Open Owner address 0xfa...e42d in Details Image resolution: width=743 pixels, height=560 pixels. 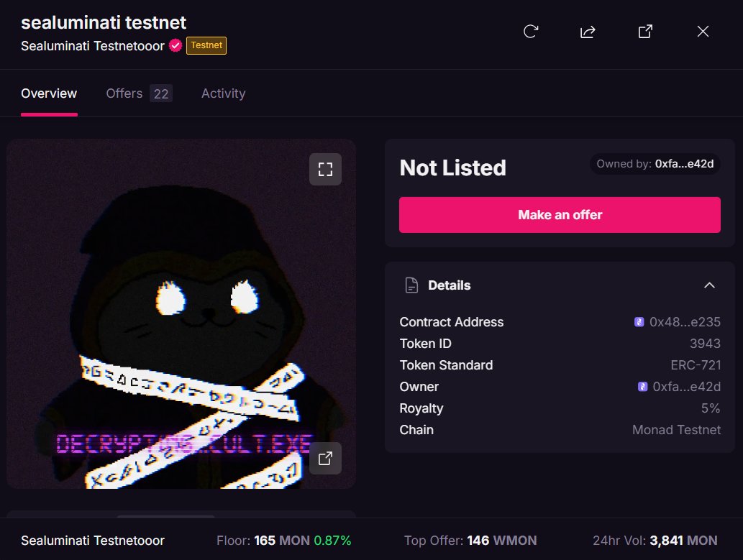click(x=687, y=387)
